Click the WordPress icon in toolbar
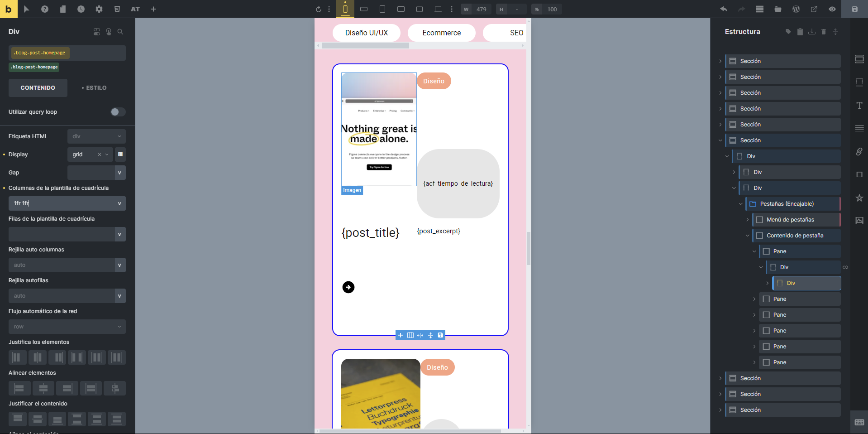 point(796,9)
